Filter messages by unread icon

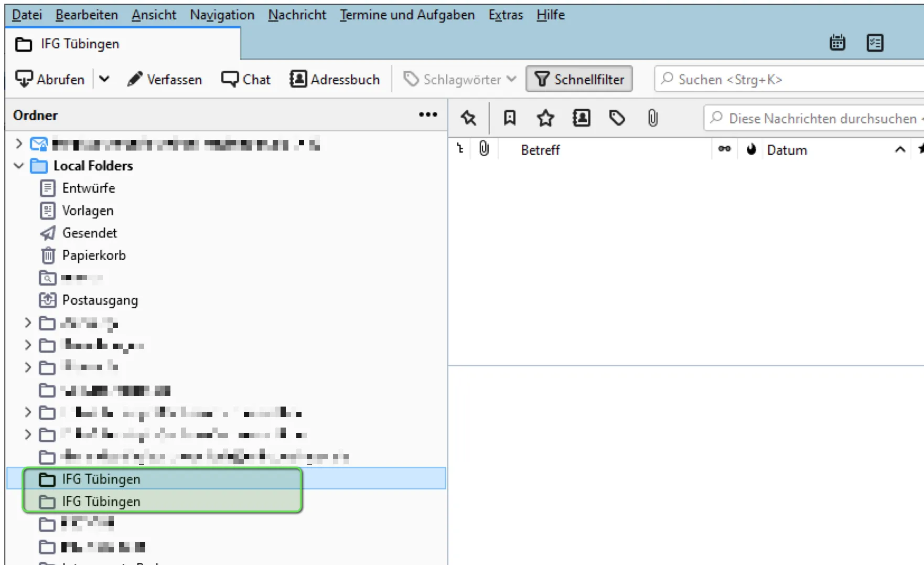pyautogui.click(x=509, y=118)
